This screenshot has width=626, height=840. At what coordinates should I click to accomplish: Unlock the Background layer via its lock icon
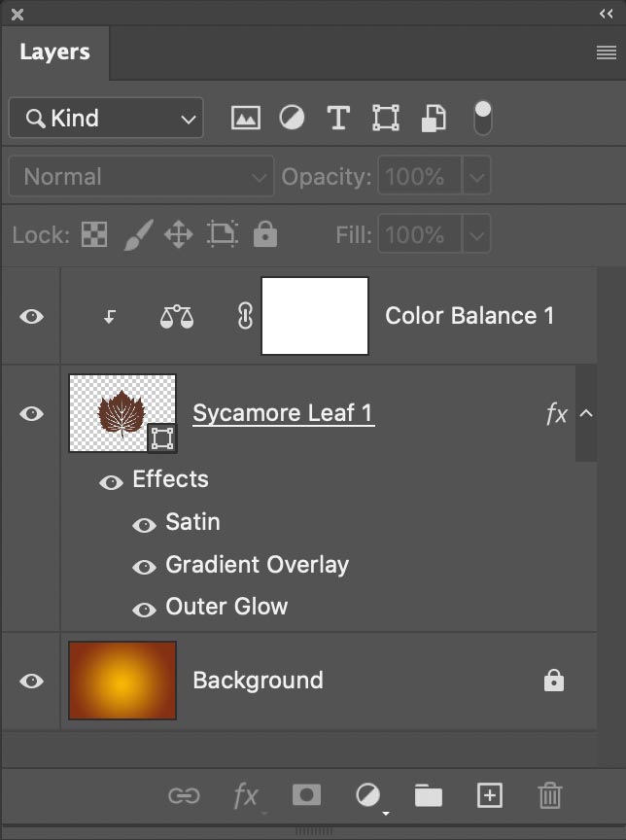tap(552, 681)
